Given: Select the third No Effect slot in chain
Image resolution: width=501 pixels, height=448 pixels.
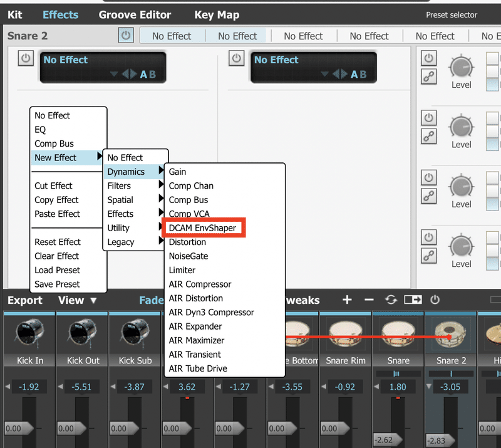Looking at the screenshot, I should 304,36.
